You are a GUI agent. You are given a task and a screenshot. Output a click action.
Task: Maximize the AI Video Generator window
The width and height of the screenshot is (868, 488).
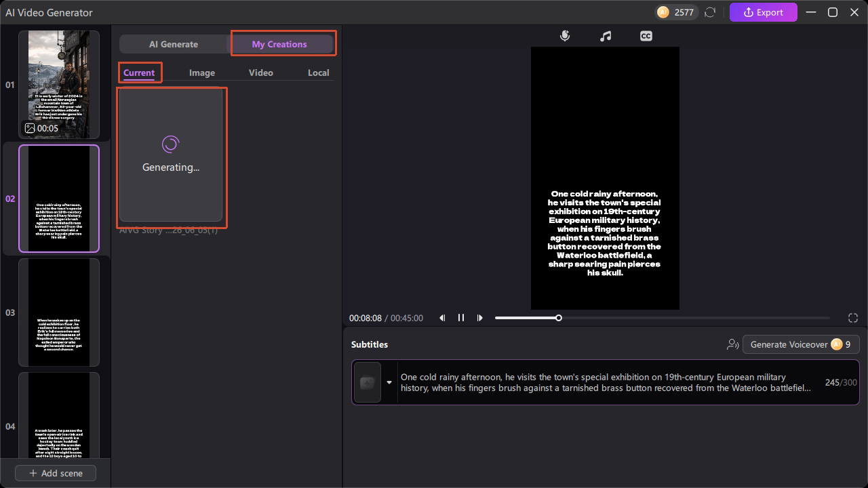[x=833, y=12]
